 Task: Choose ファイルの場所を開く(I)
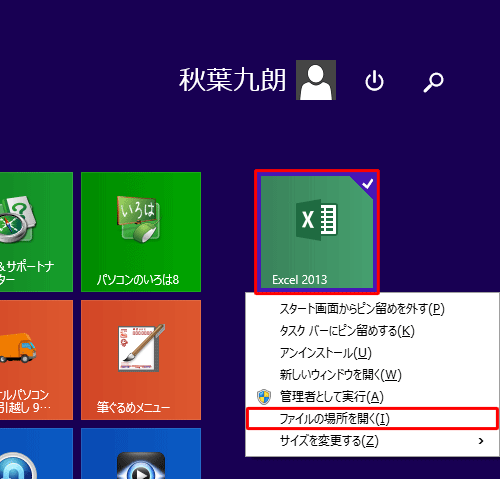pyautogui.click(x=372, y=419)
